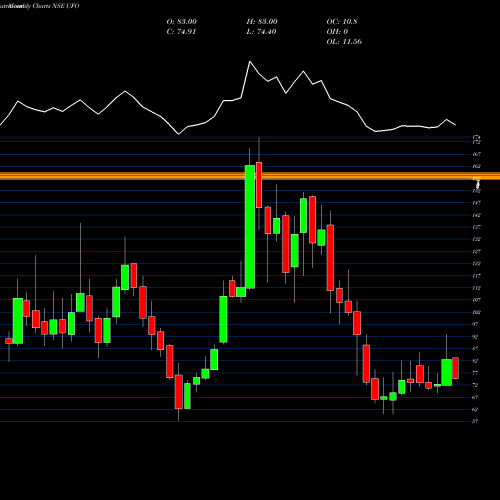The image size is (500, 500).
Task: Click the tallest green candle reaching 162
Action: pyautogui.click(x=250, y=227)
